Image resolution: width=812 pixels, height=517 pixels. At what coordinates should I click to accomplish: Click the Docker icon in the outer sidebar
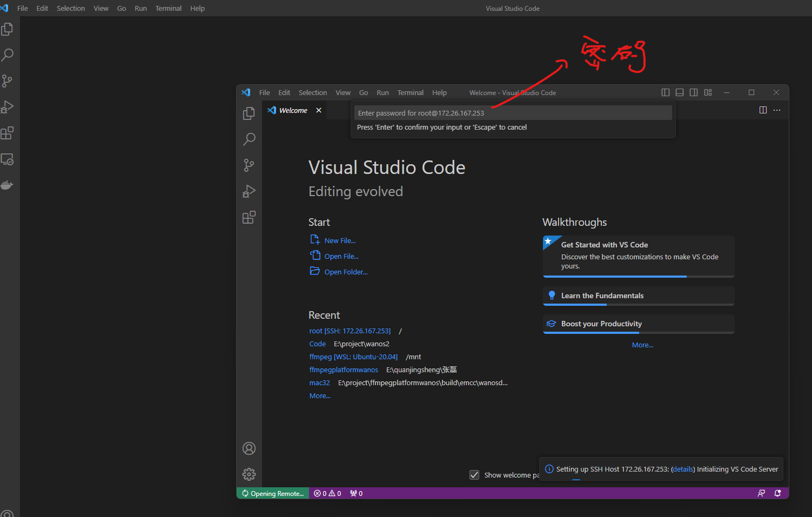point(8,184)
